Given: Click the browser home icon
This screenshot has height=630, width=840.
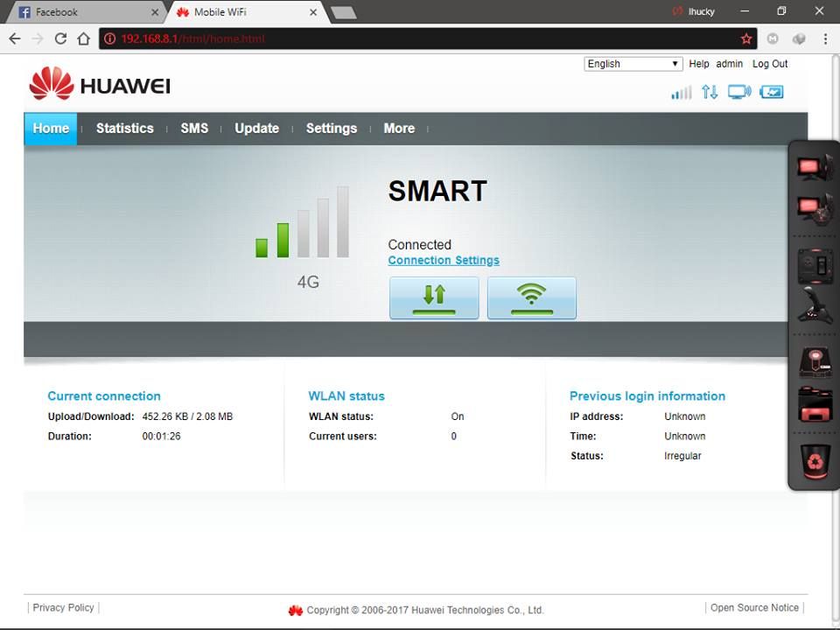Looking at the screenshot, I should click(84, 38).
